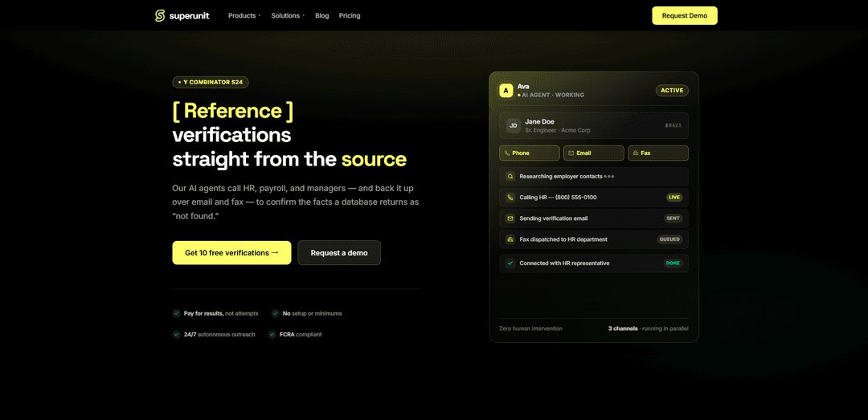868x420 pixels.
Task: Click the checkmark icon on Connected with HR
Action: pos(510,263)
